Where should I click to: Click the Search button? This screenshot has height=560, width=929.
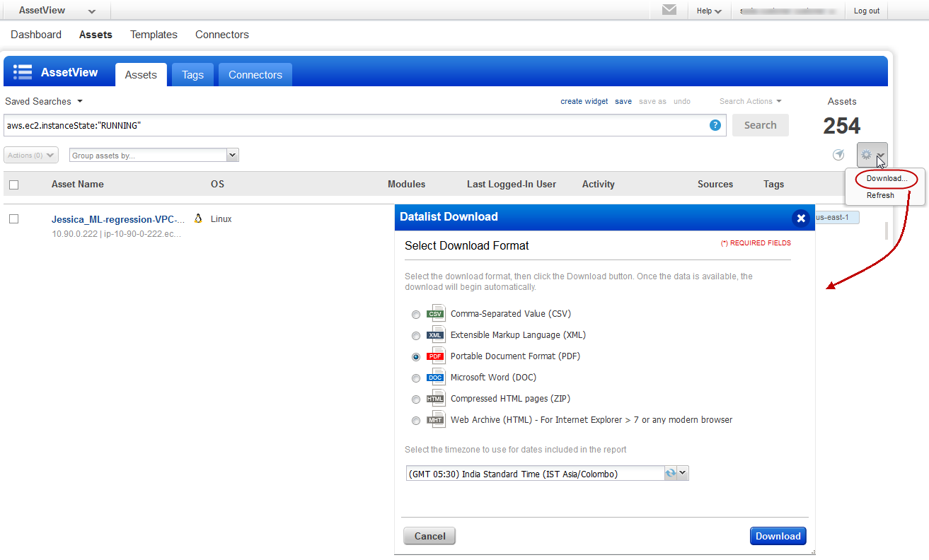[x=761, y=125]
